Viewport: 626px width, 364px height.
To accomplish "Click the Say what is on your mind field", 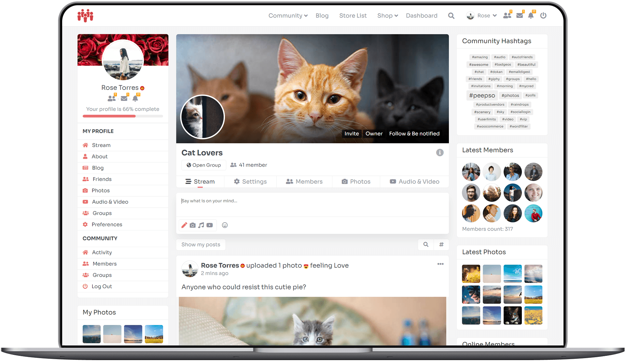I will [313, 204].
